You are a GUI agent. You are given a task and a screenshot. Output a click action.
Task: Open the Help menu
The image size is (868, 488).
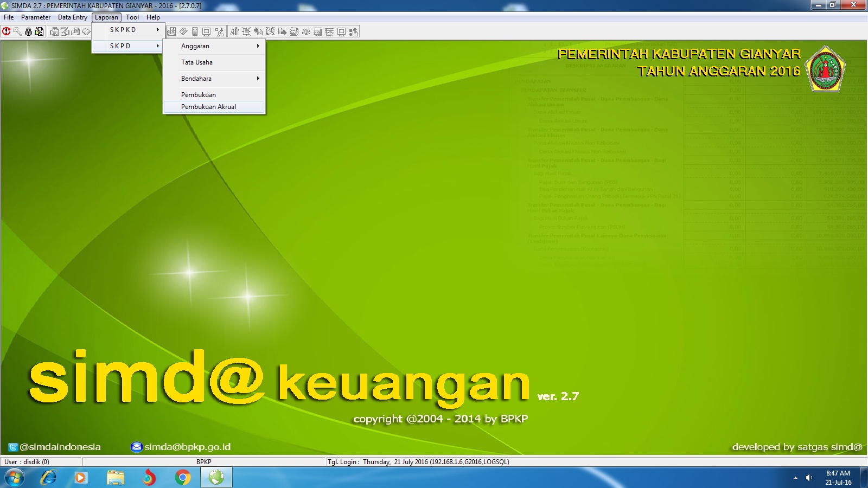click(x=153, y=17)
